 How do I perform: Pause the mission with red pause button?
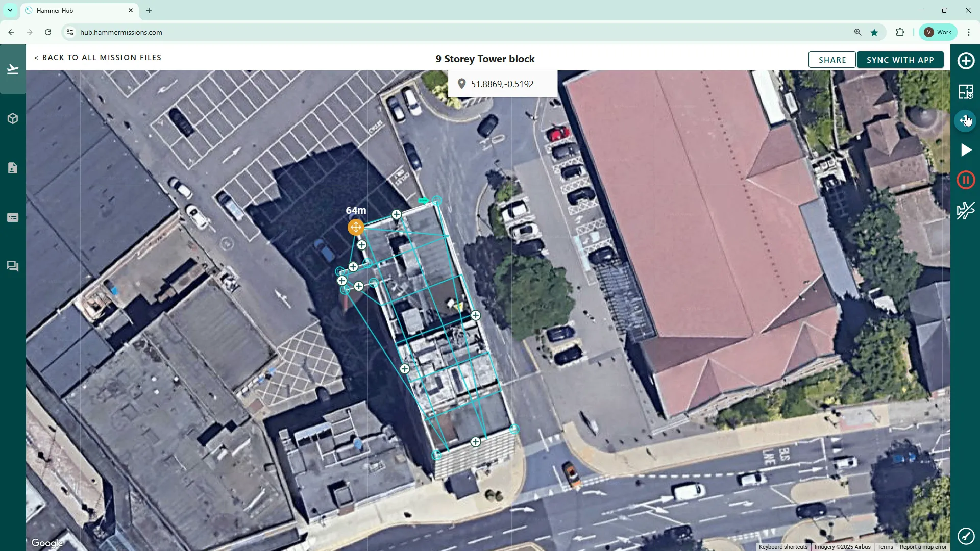coord(965,180)
